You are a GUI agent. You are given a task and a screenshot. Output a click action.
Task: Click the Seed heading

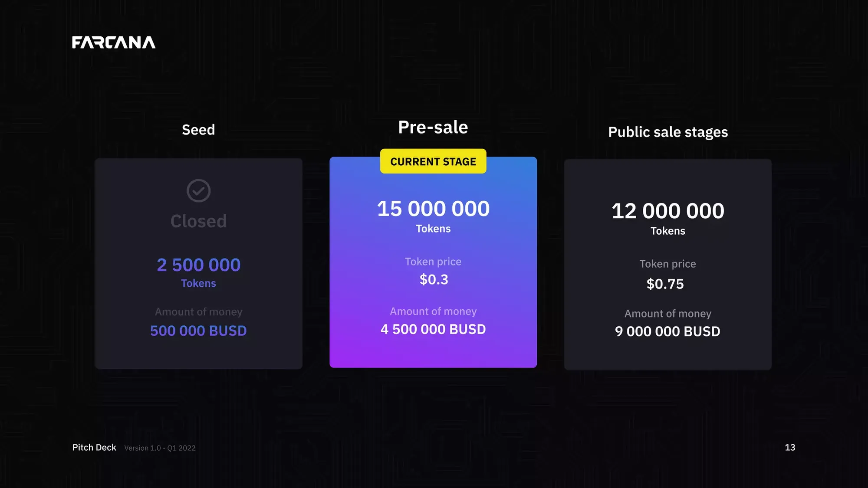tap(198, 130)
